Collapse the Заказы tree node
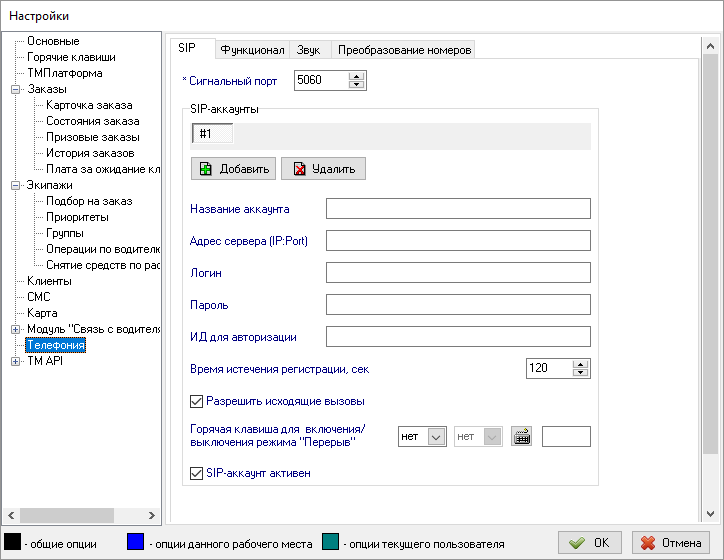The image size is (724, 560). 15,89
